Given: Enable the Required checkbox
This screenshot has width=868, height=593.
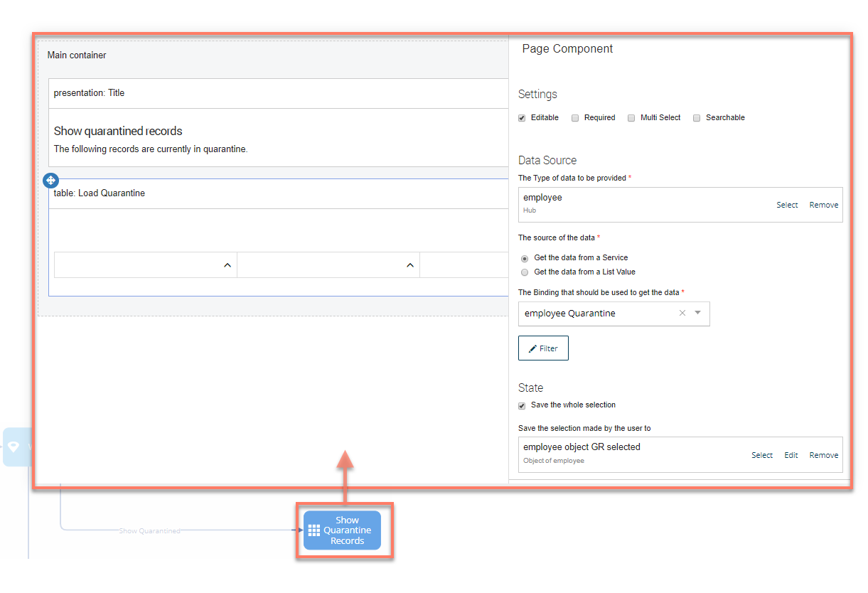Looking at the screenshot, I should click(576, 118).
